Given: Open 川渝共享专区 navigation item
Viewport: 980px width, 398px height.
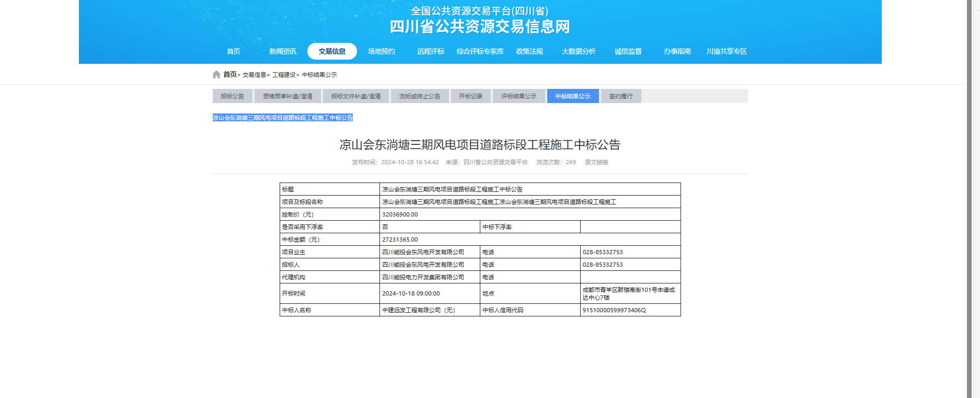Looking at the screenshot, I should pos(727,51).
